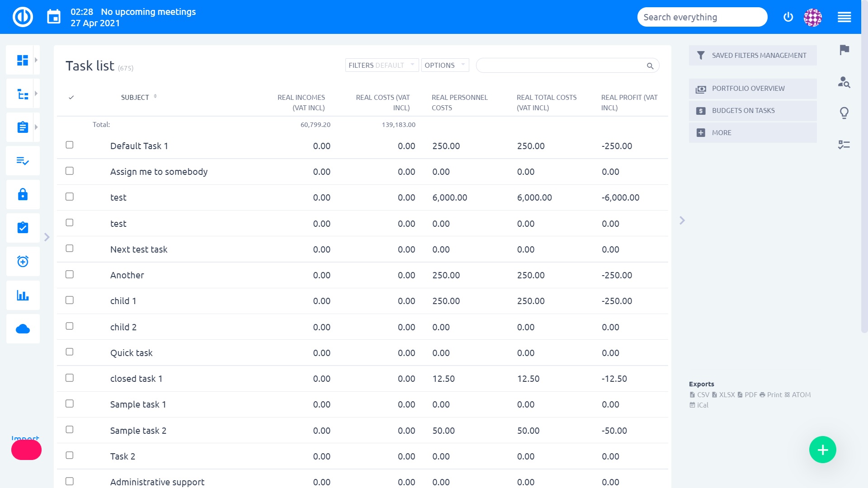Viewport: 868px width, 488px height.
Task: Check the Default Task 1 checkbox
Action: click(70, 145)
